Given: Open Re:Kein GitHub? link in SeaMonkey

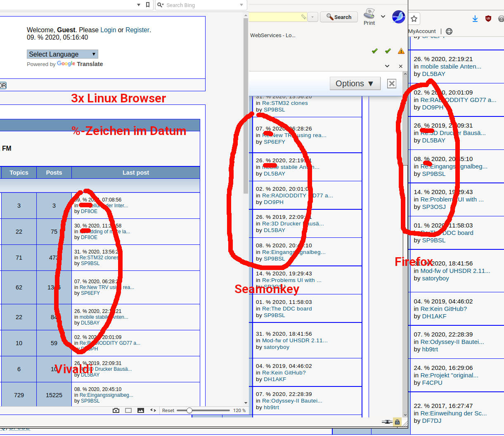Looking at the screenshot, I should [x=284, y=372].
